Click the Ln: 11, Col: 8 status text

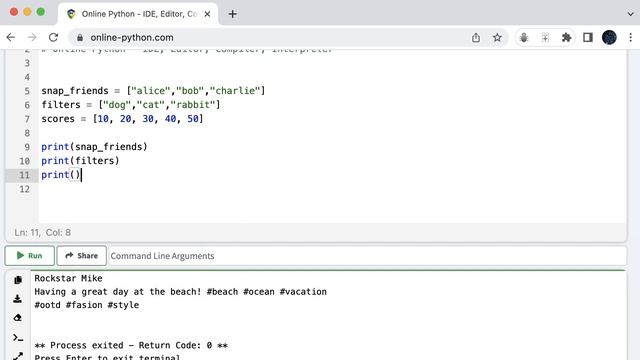click(x=42, y=232)
